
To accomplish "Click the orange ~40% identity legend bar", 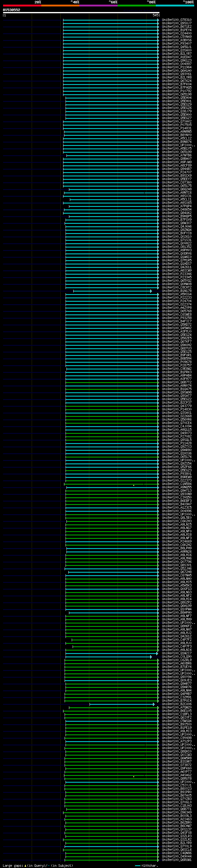I will click(60, 6).
